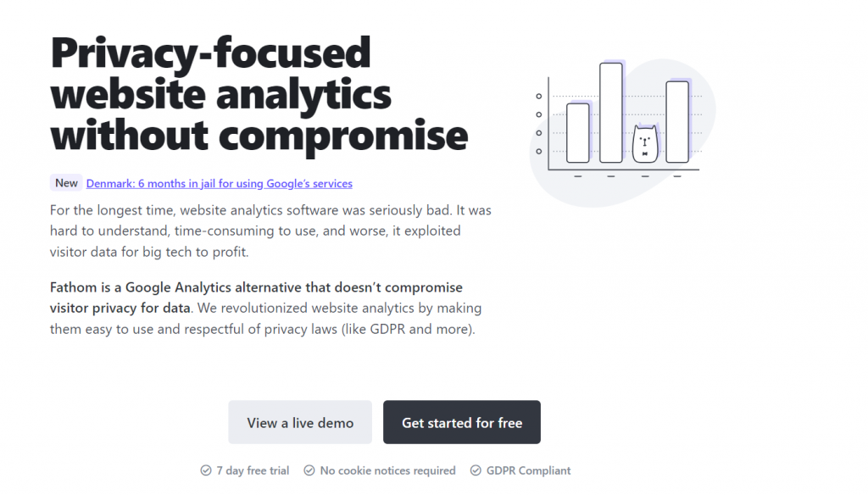Click Get started for free
The height and width of the screenshot is (495, 868).
(462, 422)
